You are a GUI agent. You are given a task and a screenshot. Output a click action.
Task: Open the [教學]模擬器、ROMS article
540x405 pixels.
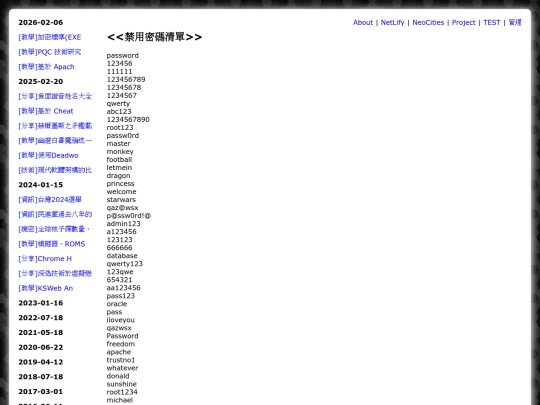tap(52, 244)
